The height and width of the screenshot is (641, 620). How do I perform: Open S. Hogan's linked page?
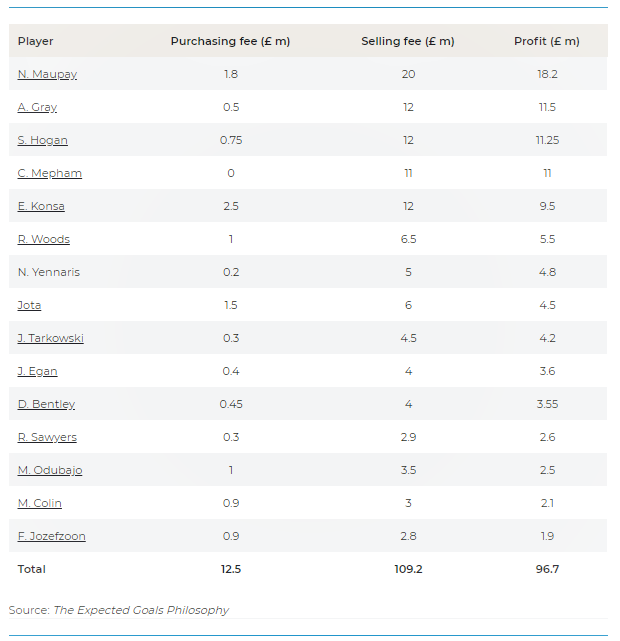[43, 140]
